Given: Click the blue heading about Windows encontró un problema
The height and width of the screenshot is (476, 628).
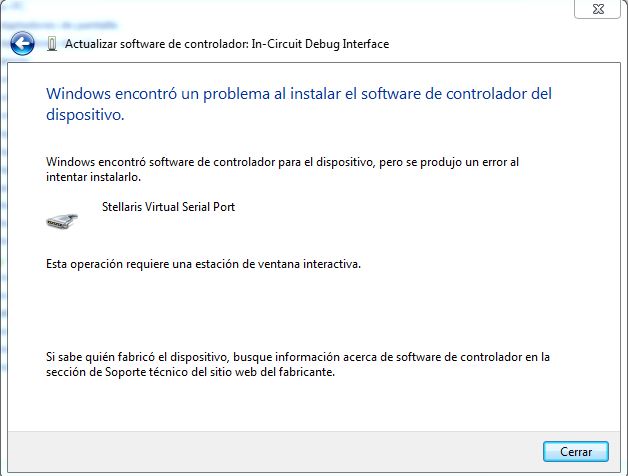Looking at the screenshot, I should click(299, 94).
